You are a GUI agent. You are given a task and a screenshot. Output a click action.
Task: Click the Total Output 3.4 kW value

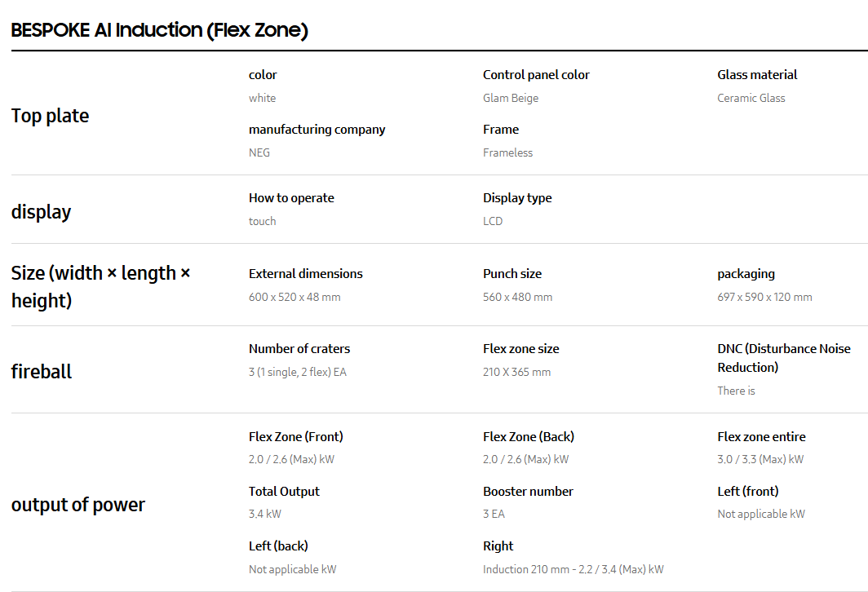click(264, 514)
